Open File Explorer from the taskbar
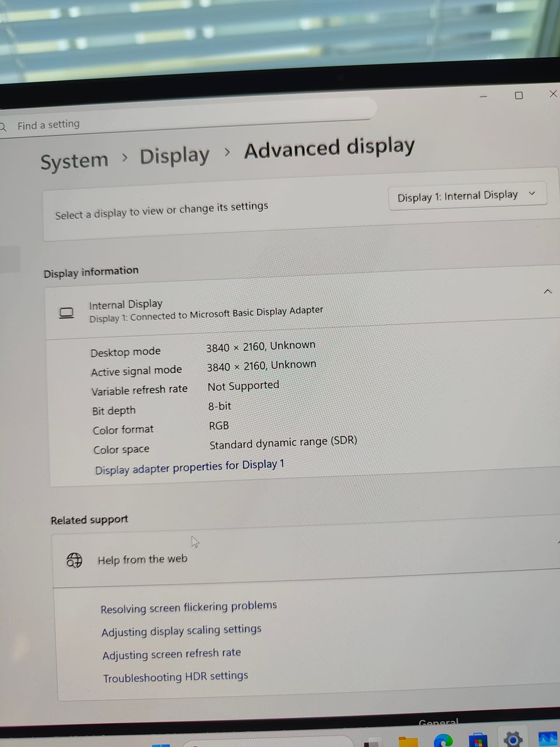 click(408, 742)
